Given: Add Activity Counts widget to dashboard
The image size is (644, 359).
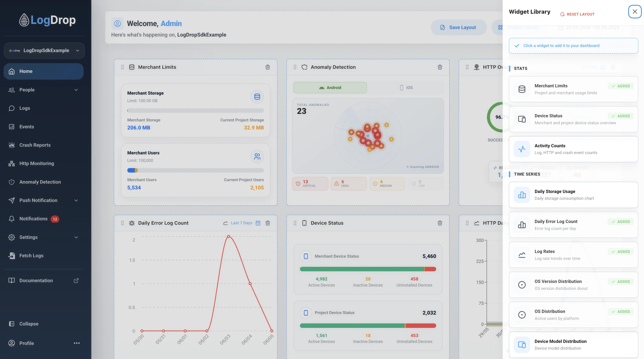Looking at the screenshot, I should (x=573, y=149).
